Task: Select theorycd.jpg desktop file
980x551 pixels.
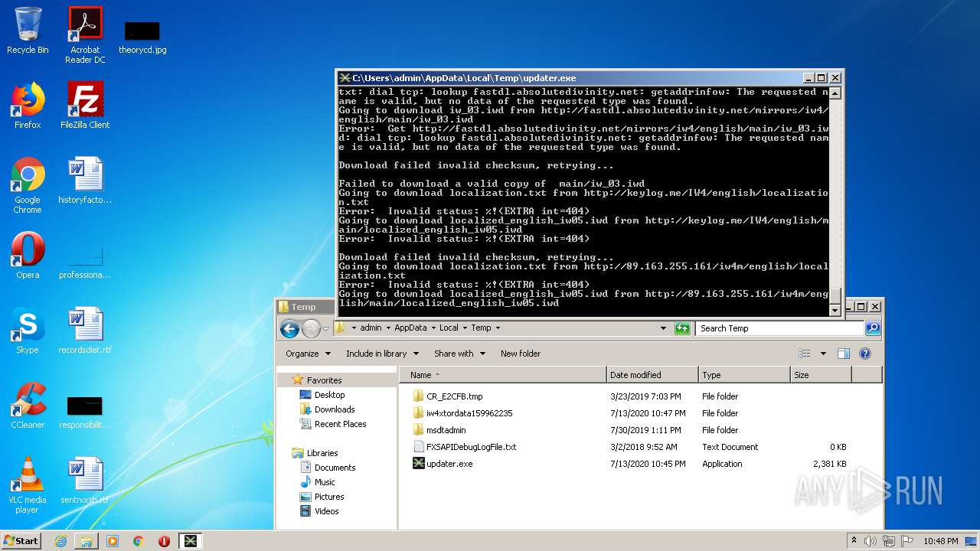Action: point(142,37)
